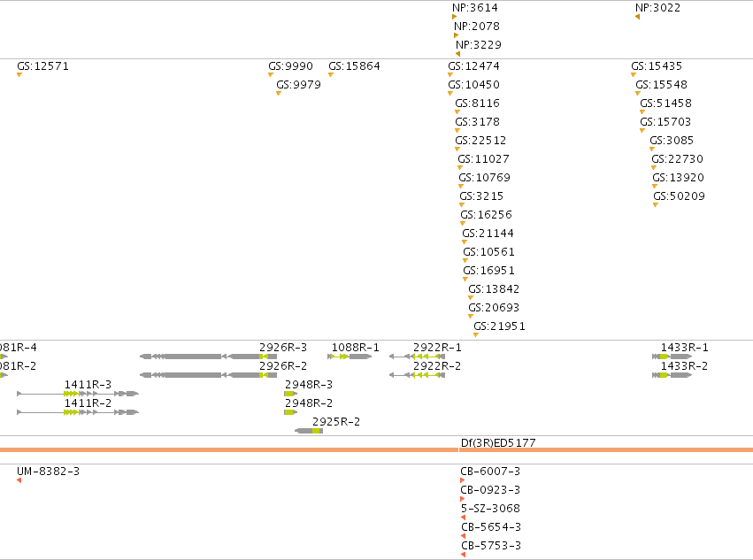Select the 5-SZ-3068 insertion label
This screenshot has height=560, width=753.
pos(490,509)
